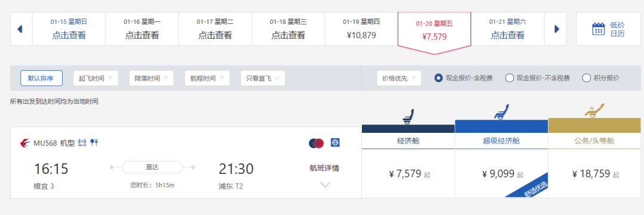Select 现金报价-不含税费 radio option
Screen dimensions: 644x215
point(509,78)
